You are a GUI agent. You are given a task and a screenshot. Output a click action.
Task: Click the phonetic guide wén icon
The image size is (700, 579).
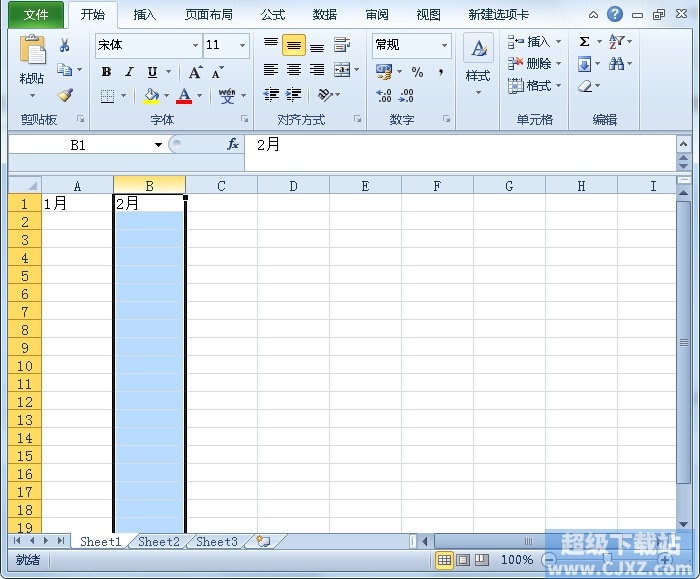point(227,96)
